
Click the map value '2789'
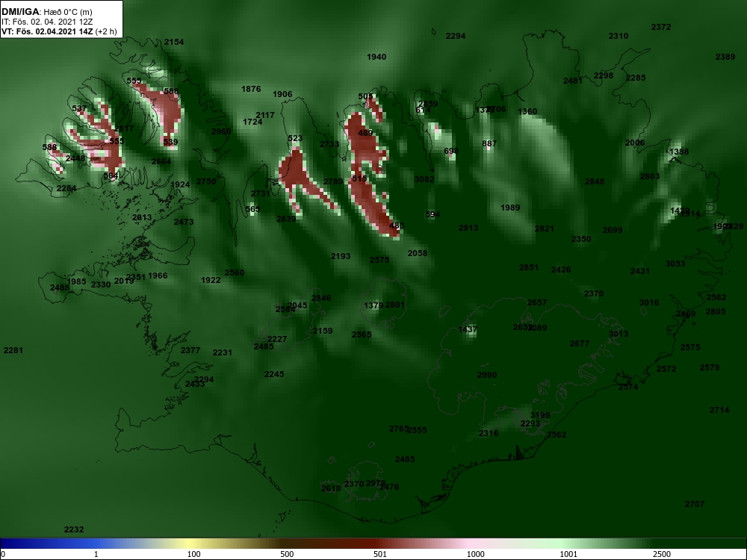pos(333,181)
